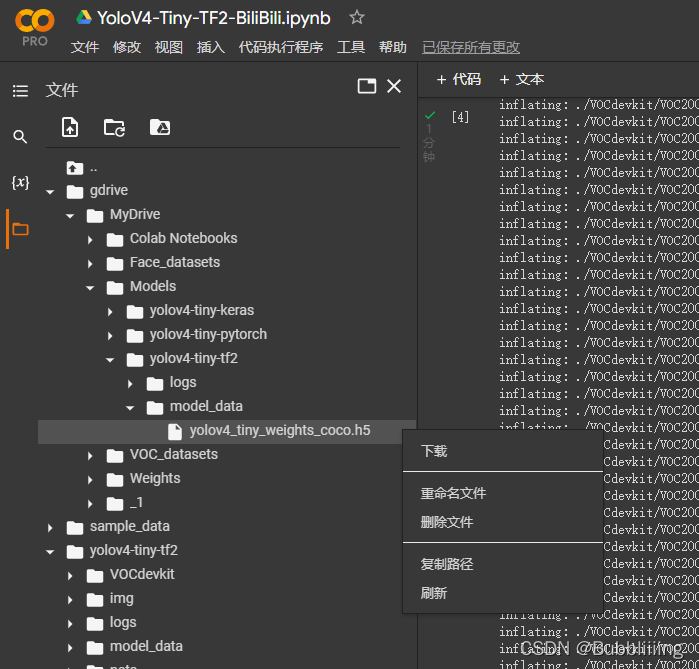
Task: Open the 文件 menu
Action: tap(85, 47)
